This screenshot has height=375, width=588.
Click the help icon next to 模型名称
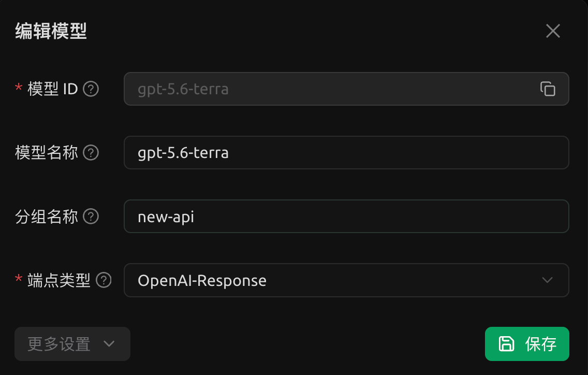click(91, 153)
